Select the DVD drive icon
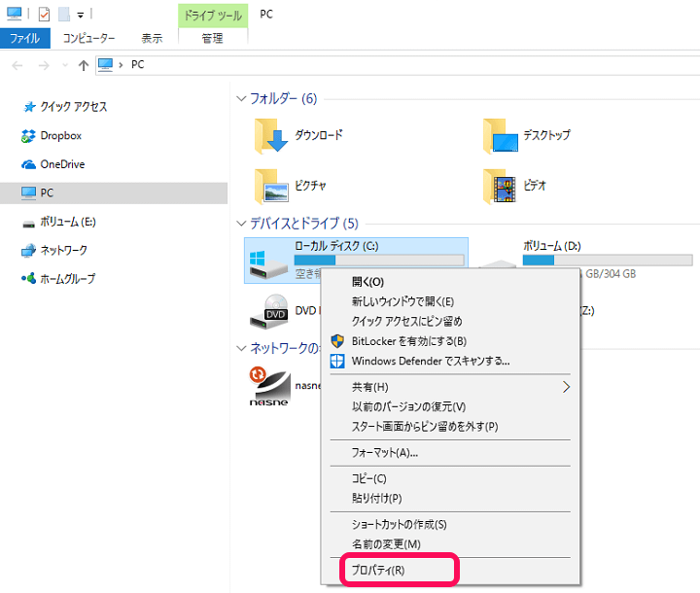 [268, 312]
